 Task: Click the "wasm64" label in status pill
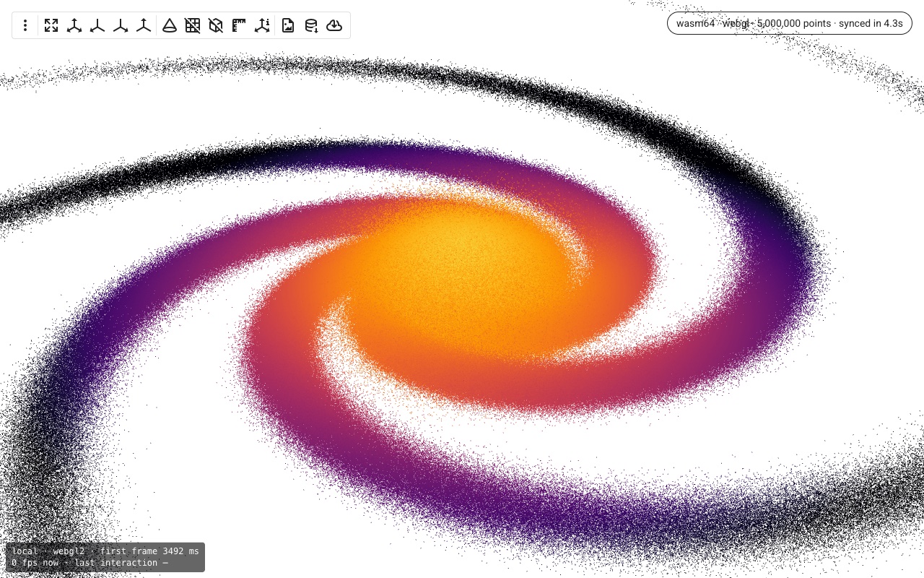click(695, 23)
